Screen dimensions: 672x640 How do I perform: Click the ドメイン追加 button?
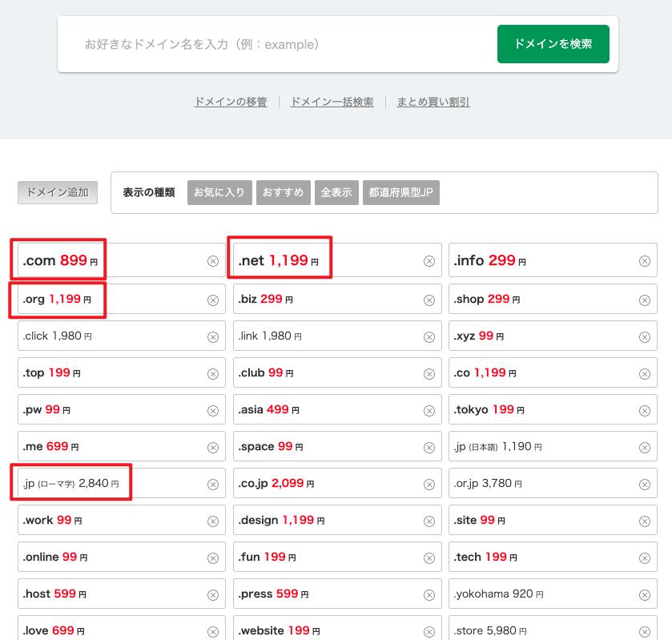coord(57,192)
